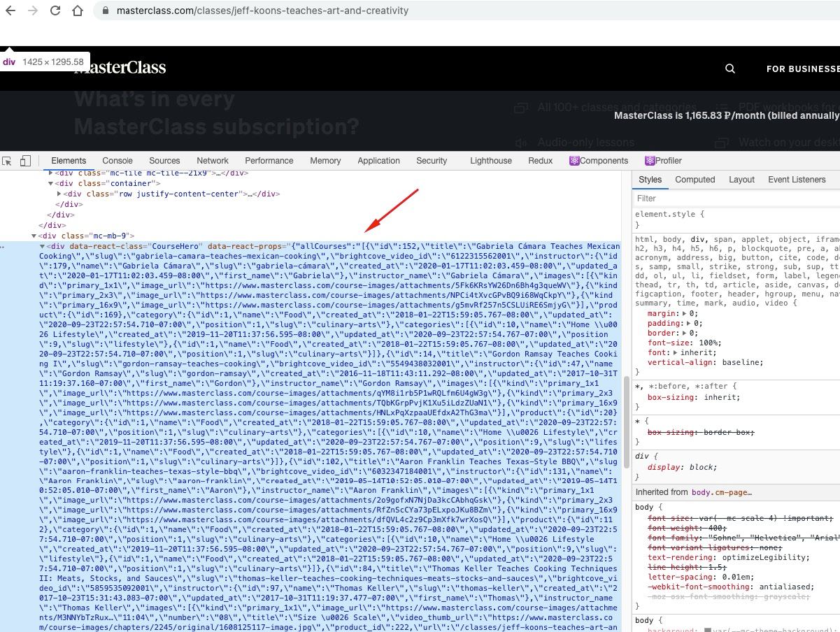The width and height of the screenshot is (840, 632).
Task: Expand the margin shorthand property triangle
Action: (684, 314)
